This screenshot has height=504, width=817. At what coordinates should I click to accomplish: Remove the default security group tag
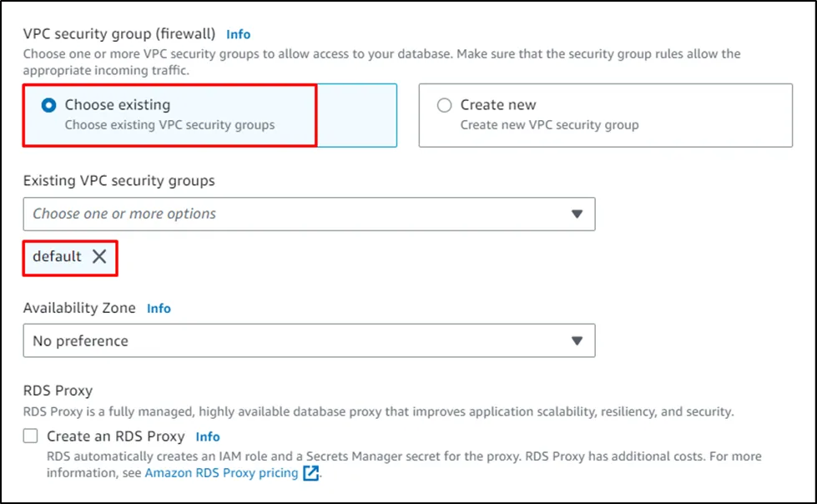pyautogui.click(x=99, y=257)
